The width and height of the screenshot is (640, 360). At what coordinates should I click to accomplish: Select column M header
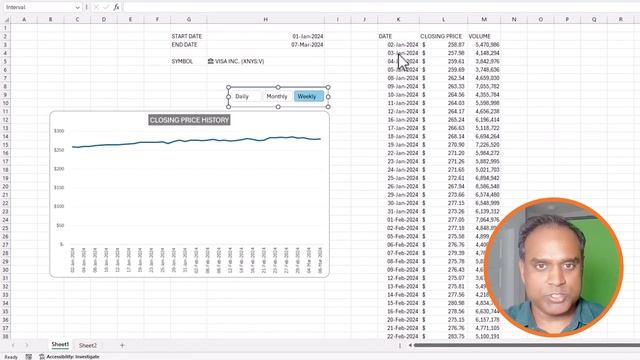tap(484, 20)
